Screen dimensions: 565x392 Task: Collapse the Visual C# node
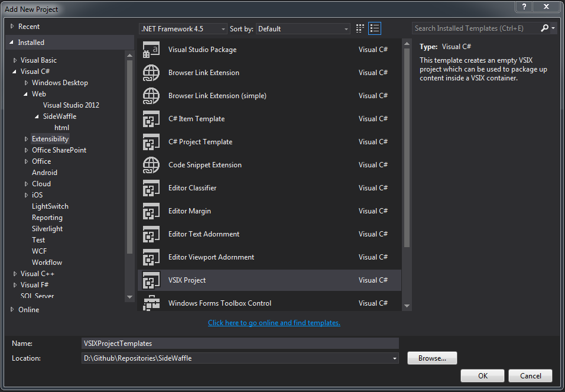14,71
